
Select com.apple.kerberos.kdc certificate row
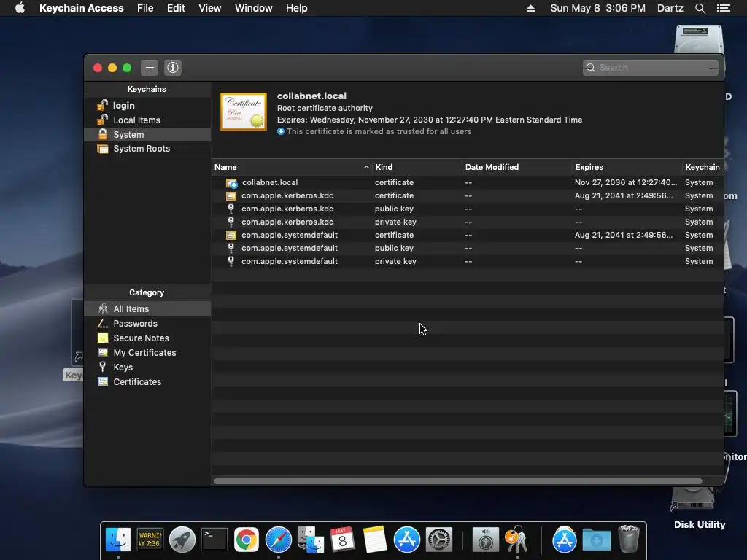[x=467, y=195]
